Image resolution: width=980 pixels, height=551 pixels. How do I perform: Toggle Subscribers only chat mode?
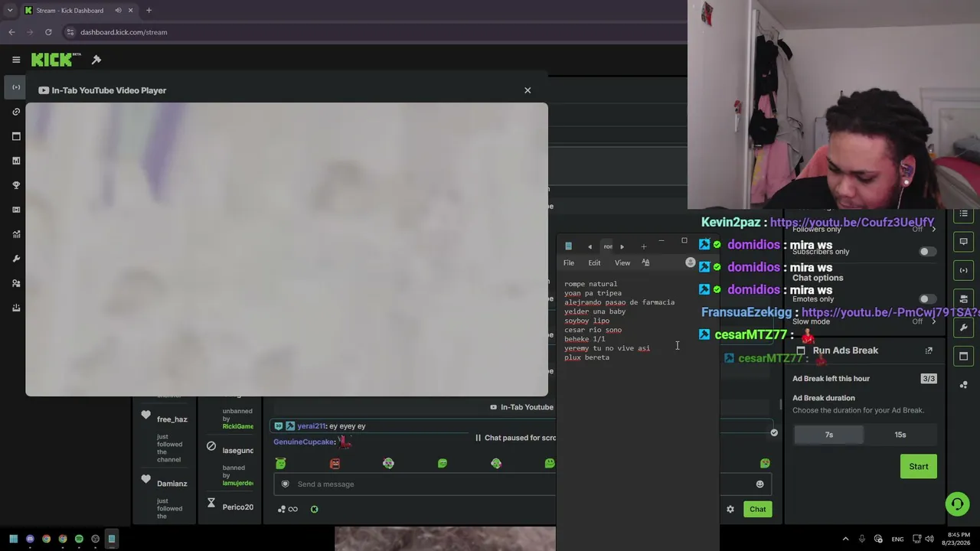click(927, 252)
